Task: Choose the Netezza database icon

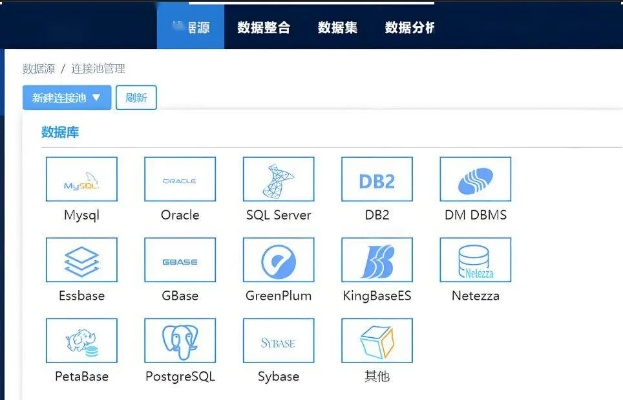Action: [x=475, y=261]
